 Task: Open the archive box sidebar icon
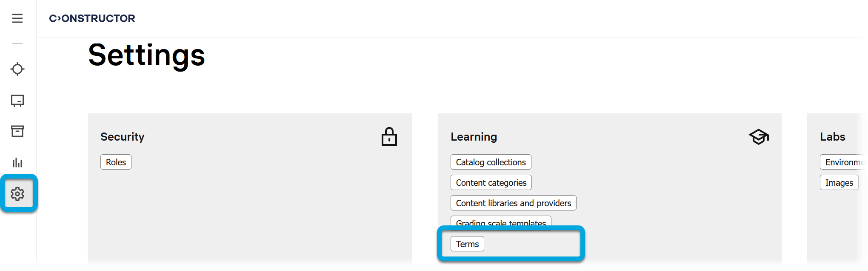[17, 131]
